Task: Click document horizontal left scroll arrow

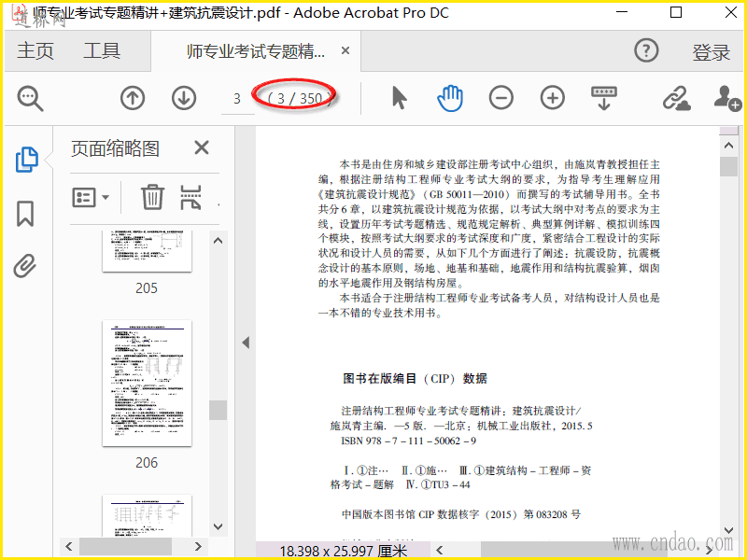Action: (x=440, y=551)
